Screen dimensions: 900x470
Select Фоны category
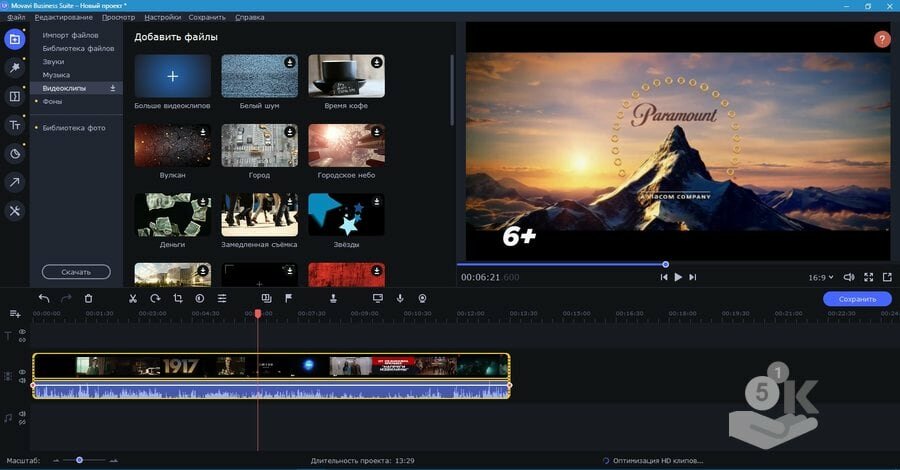[52, 101]
